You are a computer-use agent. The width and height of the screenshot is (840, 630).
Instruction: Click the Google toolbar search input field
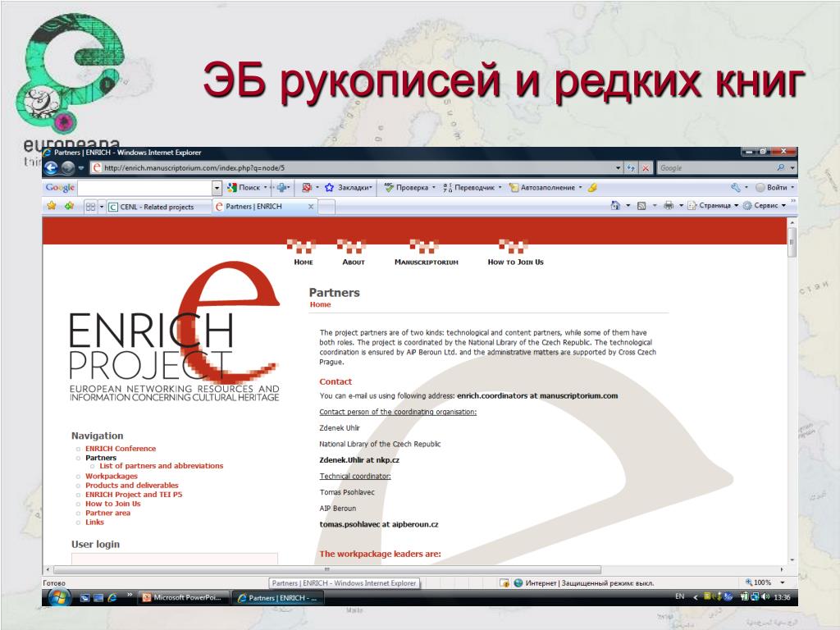pyautogui.click(x=145, y=188)
